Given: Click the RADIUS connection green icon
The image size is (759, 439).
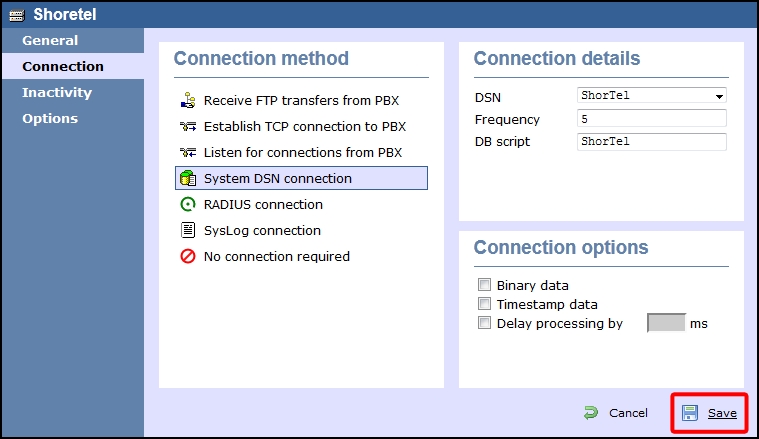Looking at the screenshot, I should [188, 204].
